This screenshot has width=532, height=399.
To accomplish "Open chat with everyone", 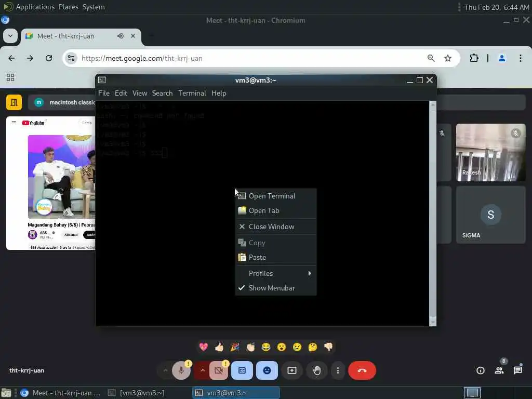I will point(518,370).
